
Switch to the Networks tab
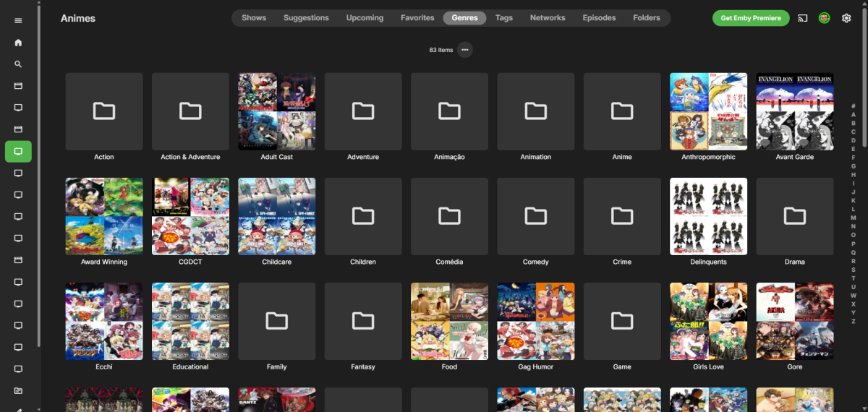tap(548, 18)
